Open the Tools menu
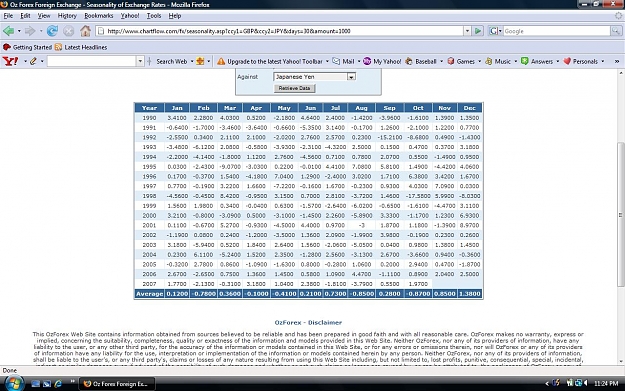625x391 pixels. coord(154,16)
